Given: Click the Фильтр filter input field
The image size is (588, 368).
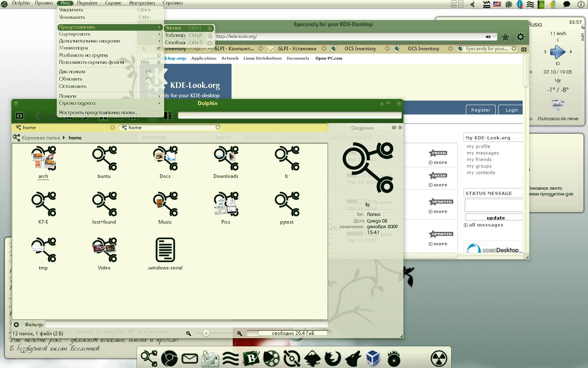Looking at the screenshot, I should (186, 324).
